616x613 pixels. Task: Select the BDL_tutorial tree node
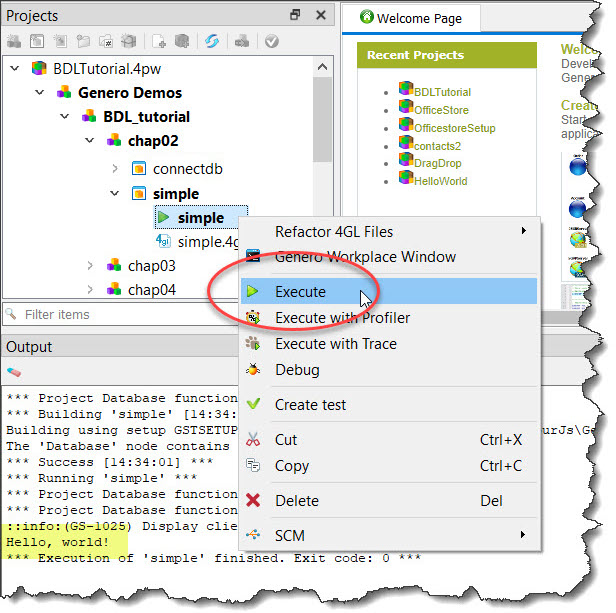coord(146,117)
